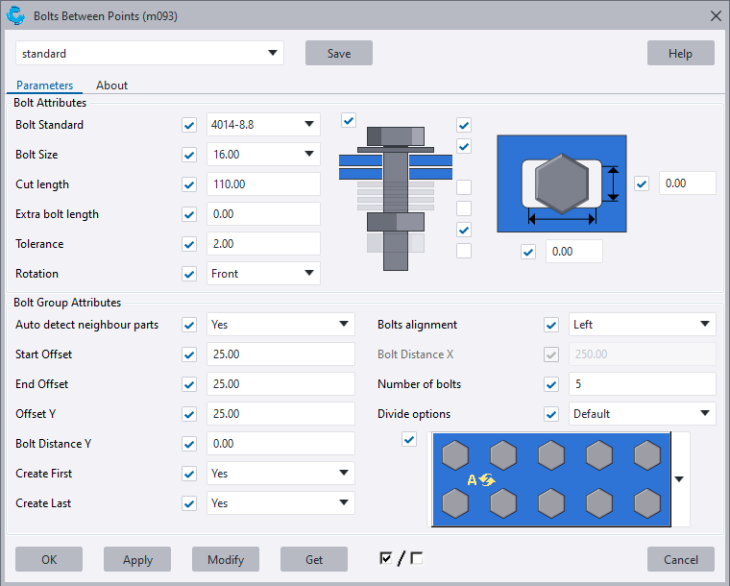
Task: Open the Bolts alignment Left dropdown
Action: point(642,324)
